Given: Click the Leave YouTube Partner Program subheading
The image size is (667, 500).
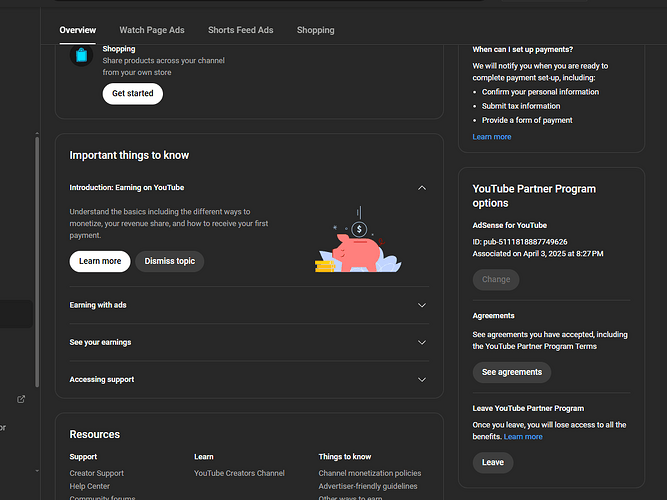Looking at the screenshot, I should pyautogui.click(x=528, y=409).
